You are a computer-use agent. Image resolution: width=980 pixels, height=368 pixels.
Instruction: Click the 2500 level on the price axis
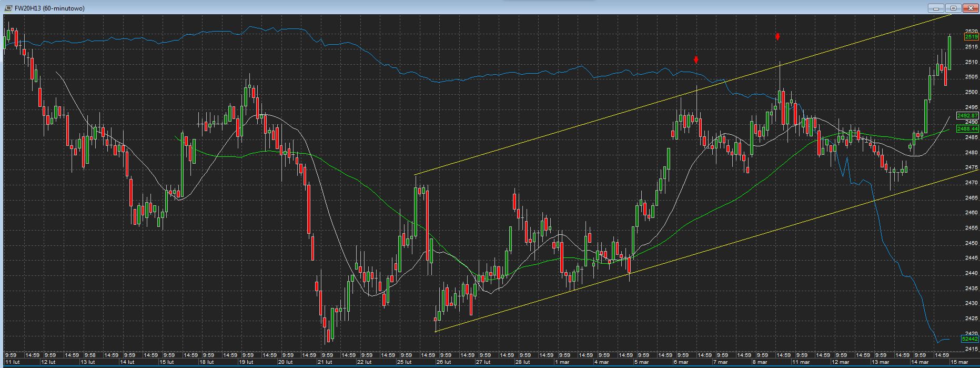(x=971, y=92)
